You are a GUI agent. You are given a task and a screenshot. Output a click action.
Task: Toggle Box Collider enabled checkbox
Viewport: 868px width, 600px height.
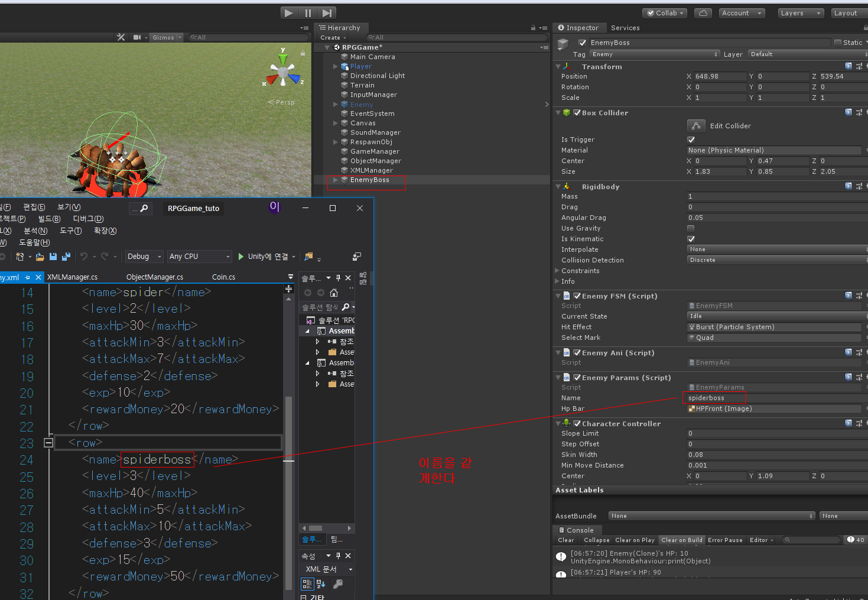pos(577,112)
